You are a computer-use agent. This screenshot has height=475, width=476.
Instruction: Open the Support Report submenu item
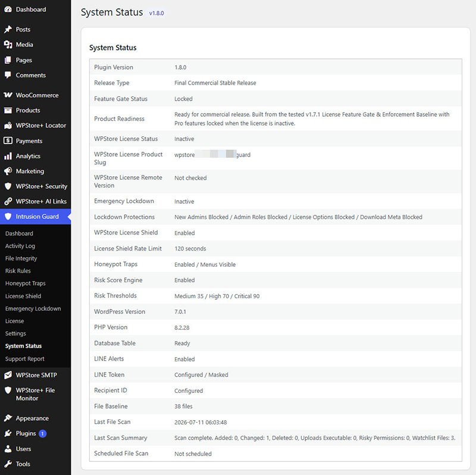click(x=24, y=359)
